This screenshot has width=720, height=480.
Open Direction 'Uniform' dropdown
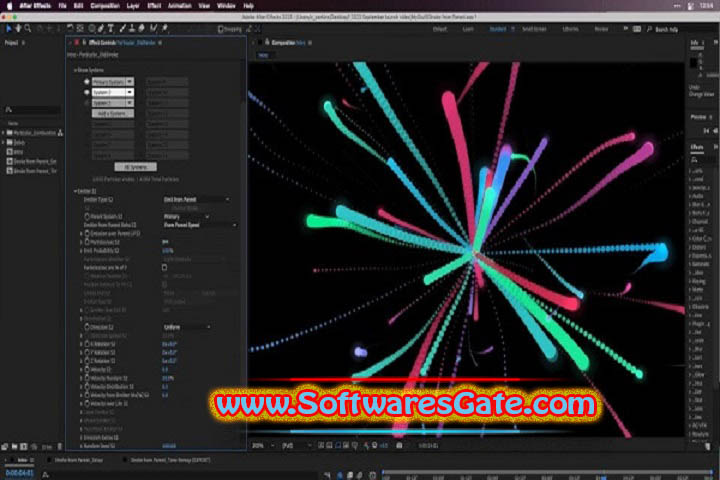pyautogui.click(x=187, y=327)
